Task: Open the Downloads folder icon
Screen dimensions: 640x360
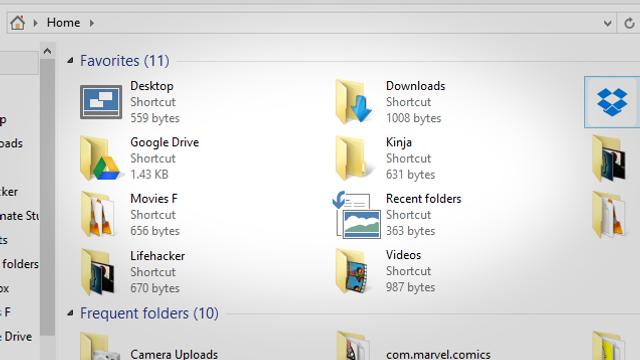Action: click(x=353, y=102)
